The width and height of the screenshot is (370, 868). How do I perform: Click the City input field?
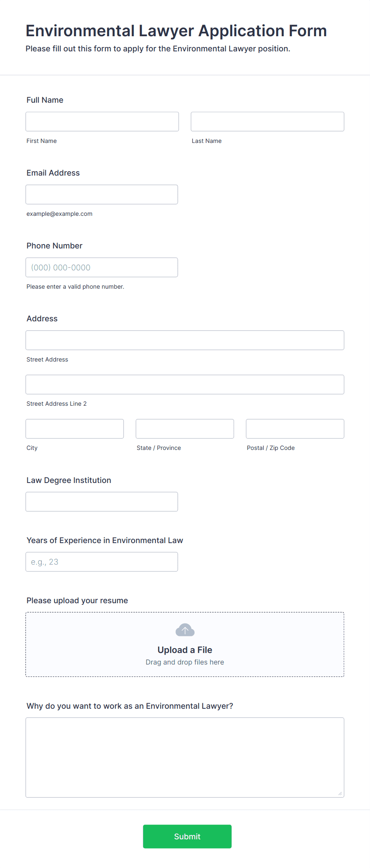point(75,428)
